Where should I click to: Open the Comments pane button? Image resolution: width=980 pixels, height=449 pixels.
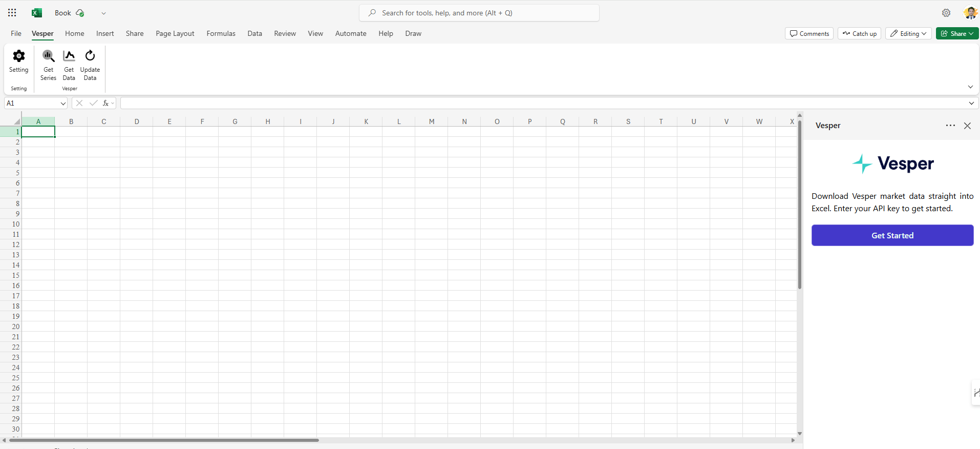(x=809, y=33)
